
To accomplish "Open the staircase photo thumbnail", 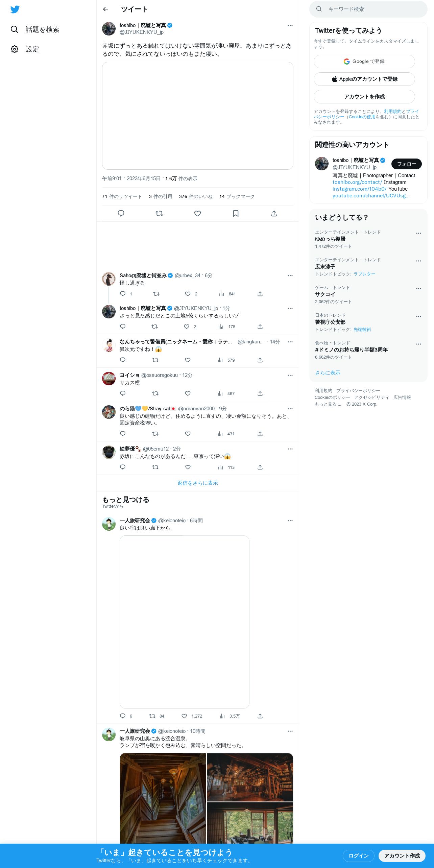I will [x=163, y=798].
